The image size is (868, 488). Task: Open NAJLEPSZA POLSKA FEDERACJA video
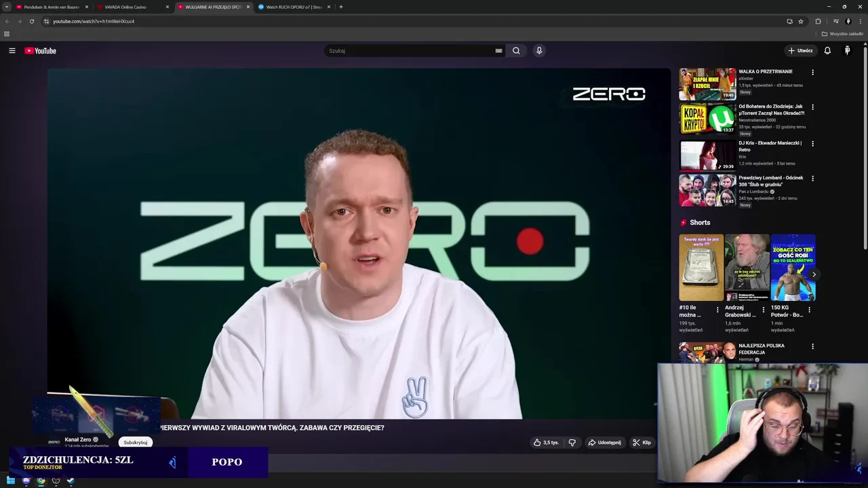coord(707,353)
